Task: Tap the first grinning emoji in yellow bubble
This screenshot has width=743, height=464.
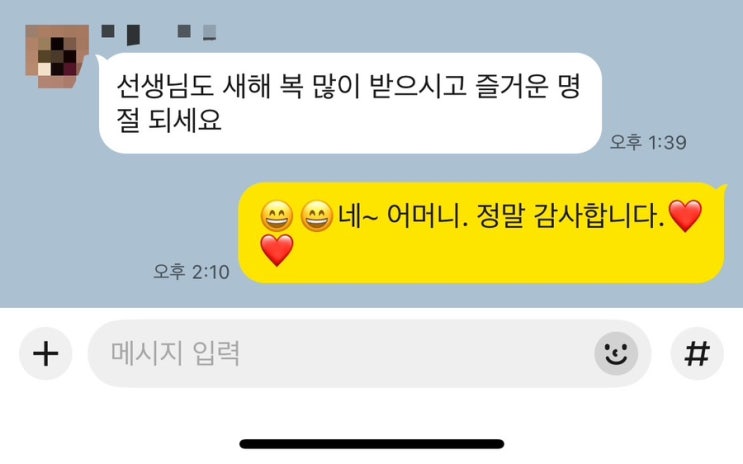Action: [277, 216]
